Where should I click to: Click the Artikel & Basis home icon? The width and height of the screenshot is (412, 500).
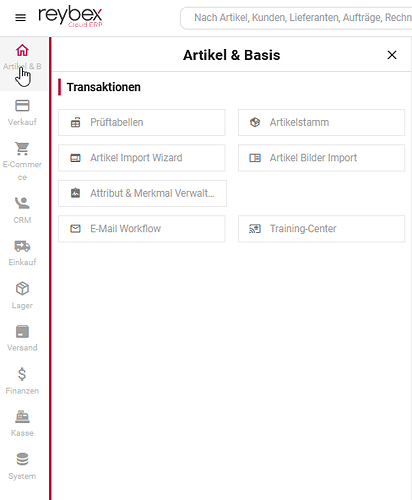click(22, 50)
